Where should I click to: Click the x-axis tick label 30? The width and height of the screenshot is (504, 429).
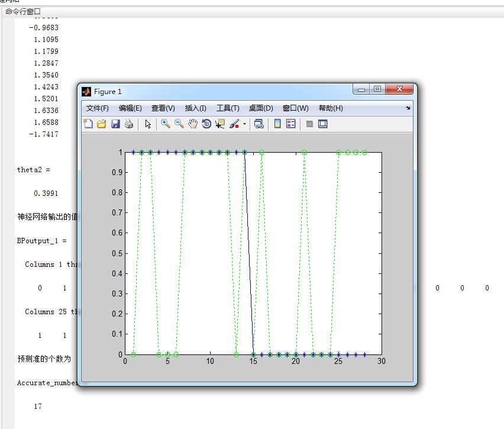point(382,362)
